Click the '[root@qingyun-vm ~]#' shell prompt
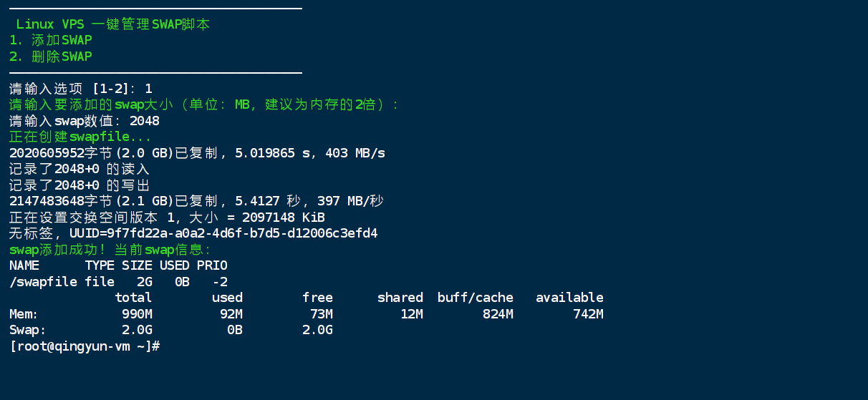Viewport: 868px width, 400px height. pyautogui.click(x=85, y=346)
